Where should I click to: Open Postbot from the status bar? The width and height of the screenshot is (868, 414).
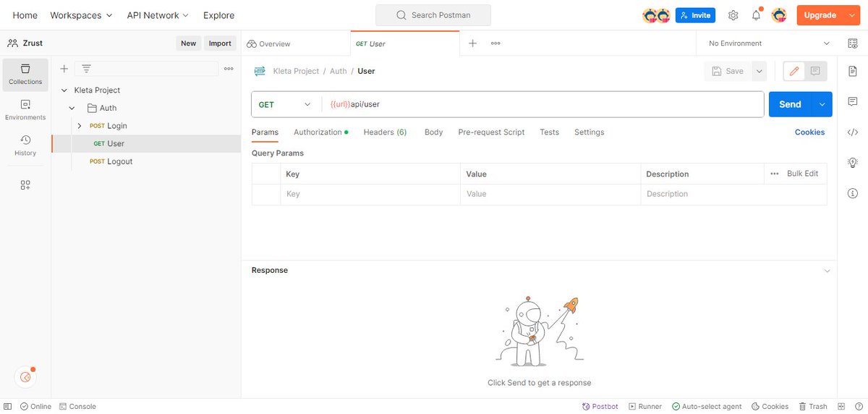point(600,407)
